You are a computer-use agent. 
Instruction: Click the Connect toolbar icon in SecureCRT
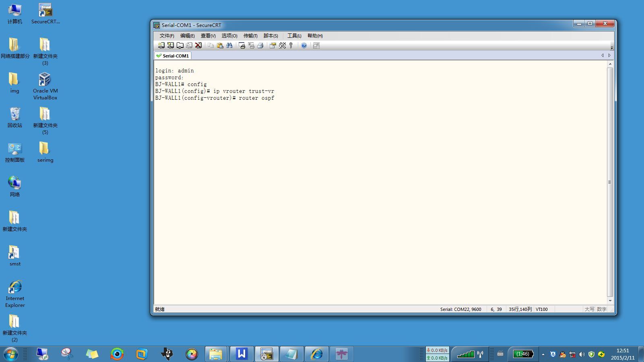[161, 45]
